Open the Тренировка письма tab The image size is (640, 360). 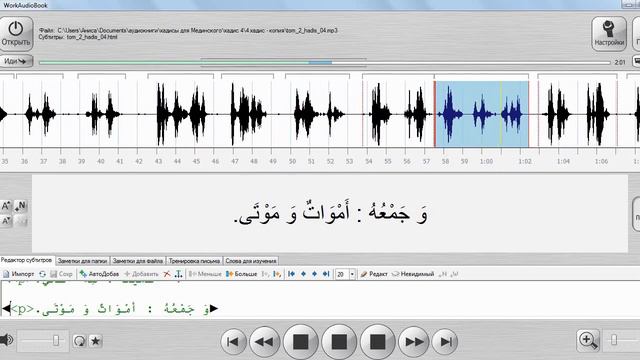pyautogui.click(x=194, y=261)
